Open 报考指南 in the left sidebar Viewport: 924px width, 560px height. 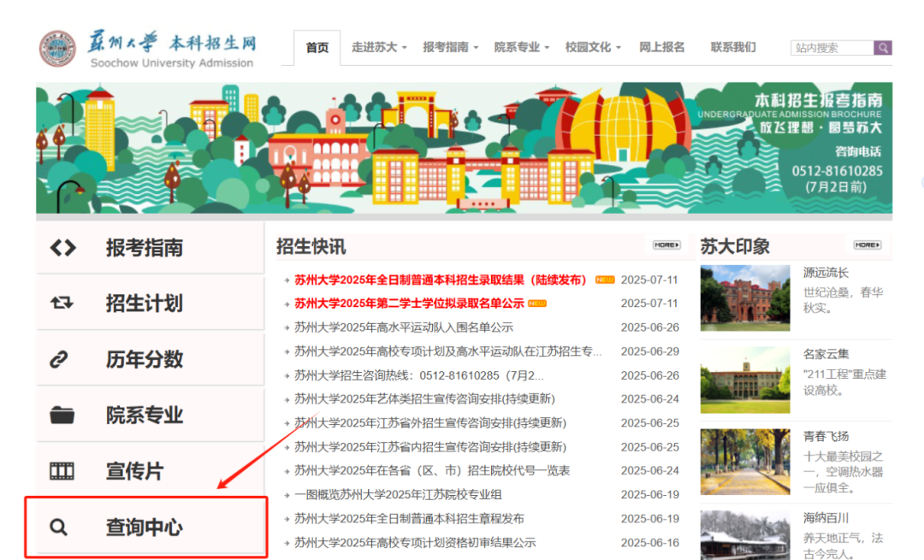[x=151, y=248]
